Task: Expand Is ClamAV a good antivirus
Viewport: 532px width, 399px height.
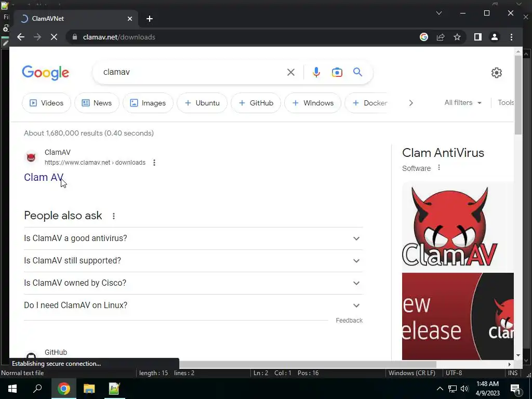Action: (x=193, y=238)
